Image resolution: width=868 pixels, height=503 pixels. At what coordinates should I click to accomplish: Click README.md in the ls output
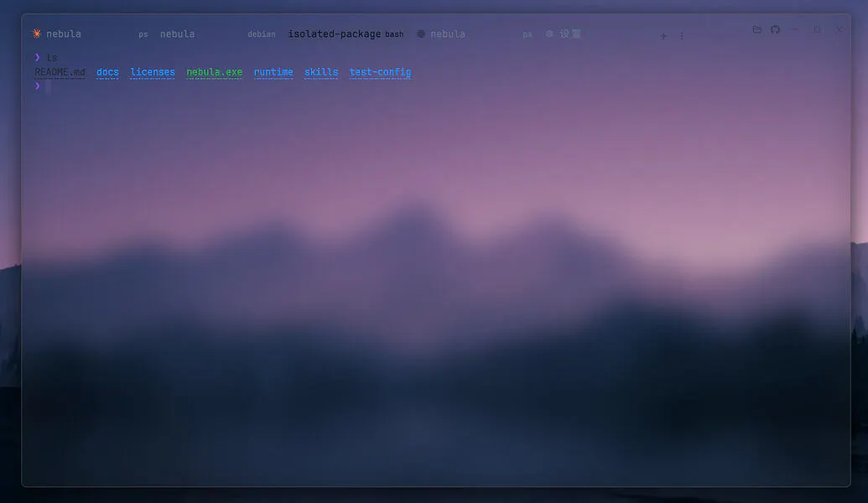[x=60, y=72]
